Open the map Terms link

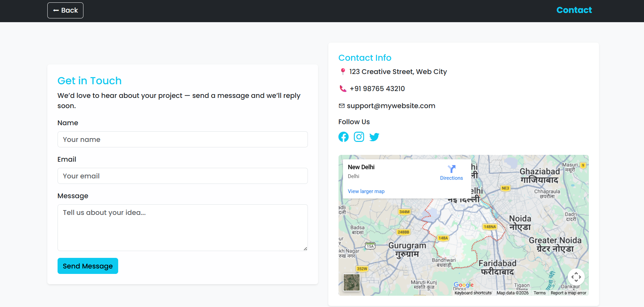click(539, 293)
